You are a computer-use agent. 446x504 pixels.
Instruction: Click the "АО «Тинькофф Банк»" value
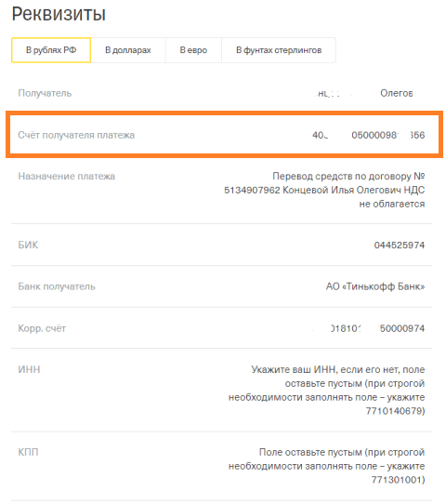[375, 286]
